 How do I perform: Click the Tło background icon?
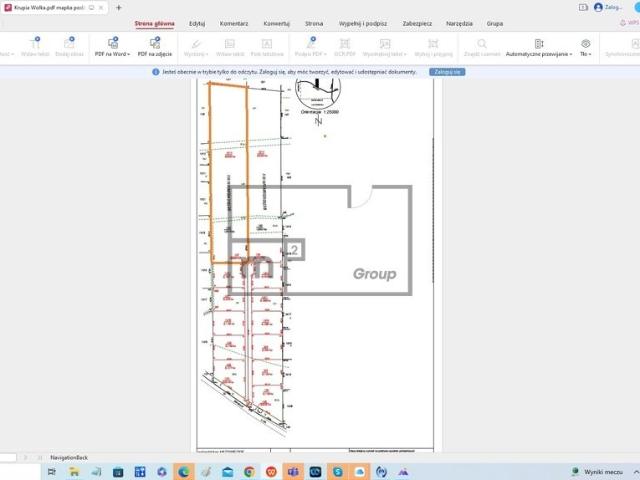click(x=586, y=43)
